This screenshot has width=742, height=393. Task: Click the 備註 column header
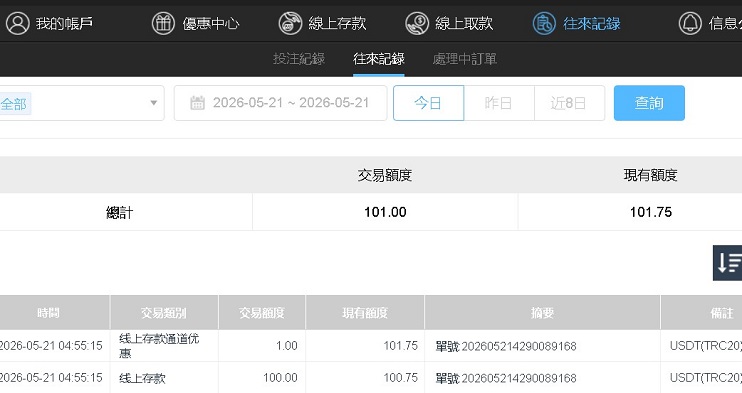pyautogui.click(x=701, y=313)
